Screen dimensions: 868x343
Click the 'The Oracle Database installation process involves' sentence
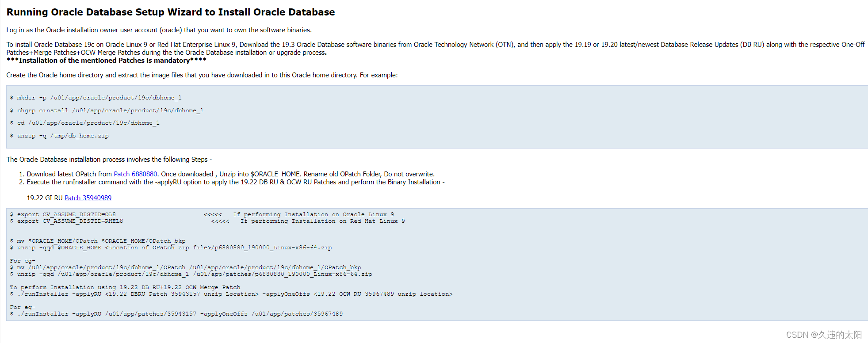(109, 160)
